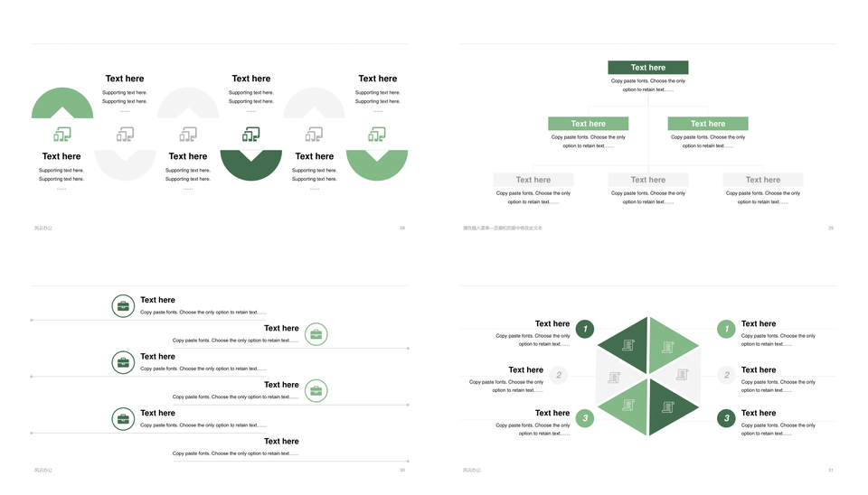Select document icon in hexagon's bottom-left light green triangle

627,406
